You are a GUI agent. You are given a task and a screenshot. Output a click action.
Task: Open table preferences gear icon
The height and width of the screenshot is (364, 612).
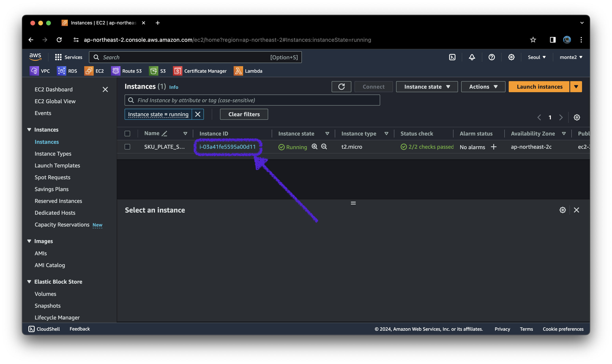(577, 117)
